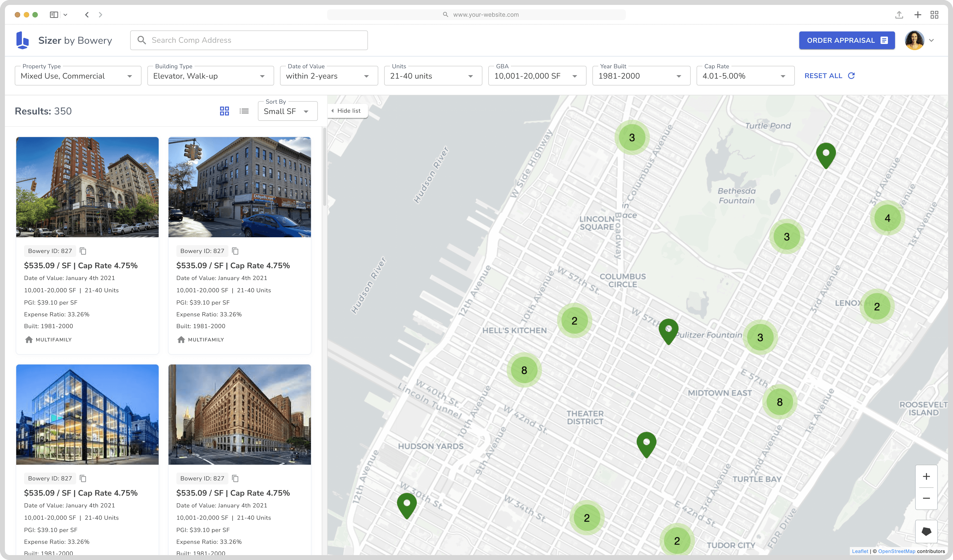Open the Delgado corner building photo
The height and width of the screenshot is (560, 953).
point(239,187)
